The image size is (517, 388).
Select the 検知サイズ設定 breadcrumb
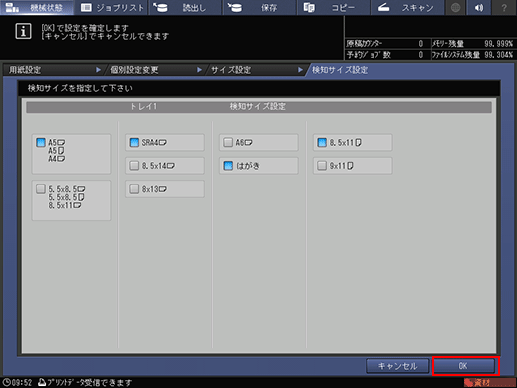(x=340, y=70)
